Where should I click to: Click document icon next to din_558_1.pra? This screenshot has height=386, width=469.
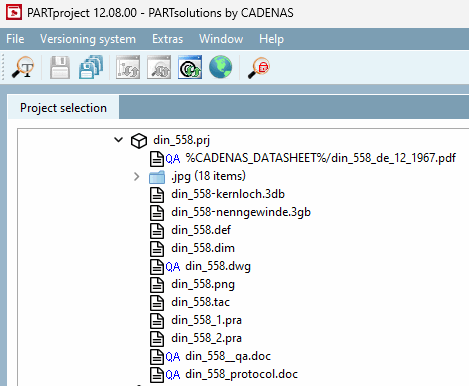157,321
